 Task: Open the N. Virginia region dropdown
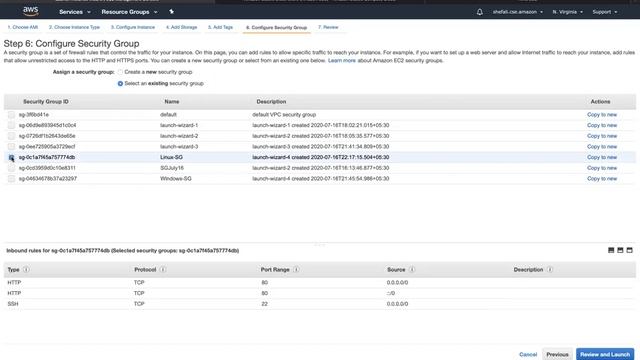(x=567, y=12)
